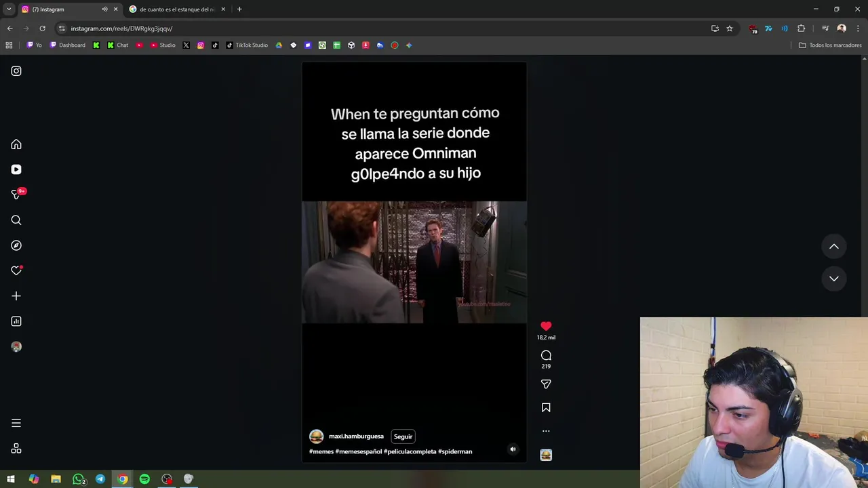This screenshot has height=488, width=868.
Task: Create a new post with plus icon
Action: (x=16, y=296)
